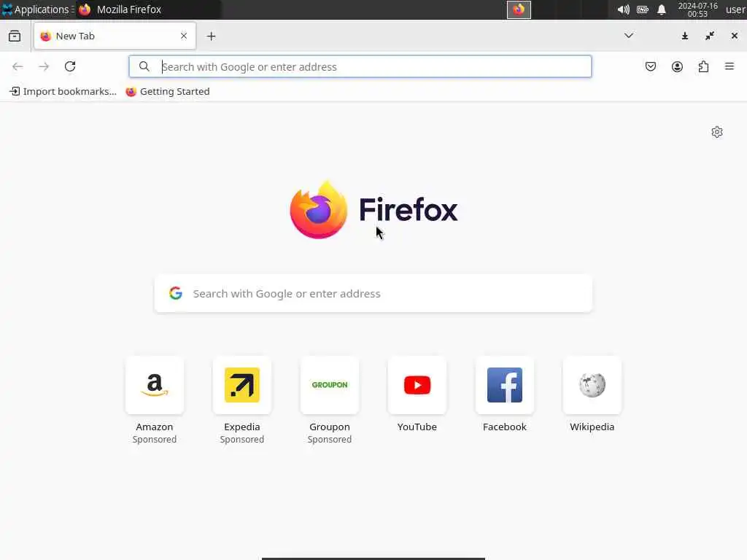
Task: Open the Facebook shortcut tile
Action: (505, 385)
